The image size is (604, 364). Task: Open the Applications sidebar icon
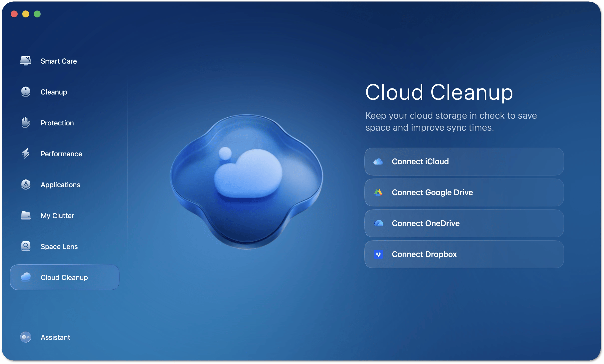point(26,184)
